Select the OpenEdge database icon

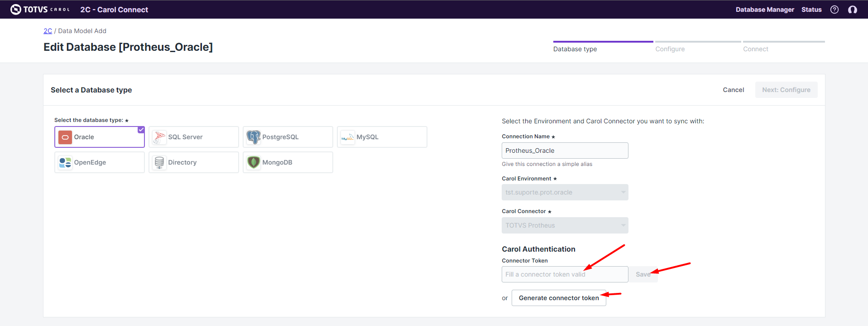click(65, 162)
